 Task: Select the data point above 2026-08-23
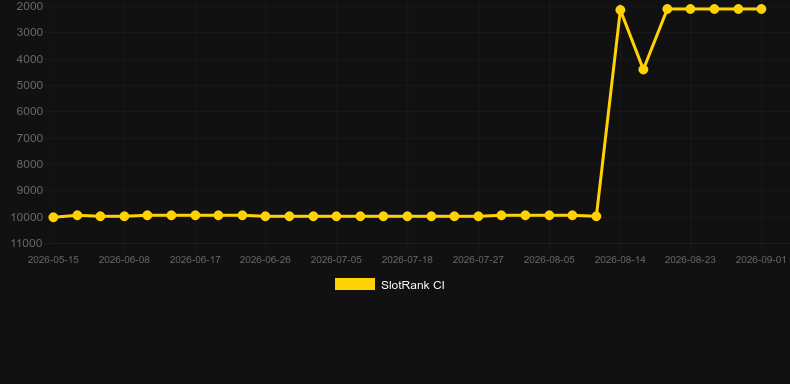pyautogui.click(x=690, y=9)
